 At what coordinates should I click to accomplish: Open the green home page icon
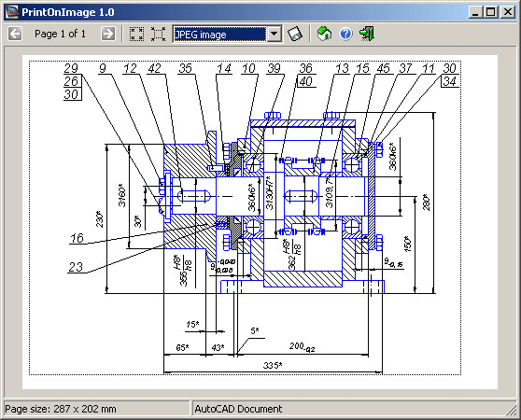tap(324, 34)
